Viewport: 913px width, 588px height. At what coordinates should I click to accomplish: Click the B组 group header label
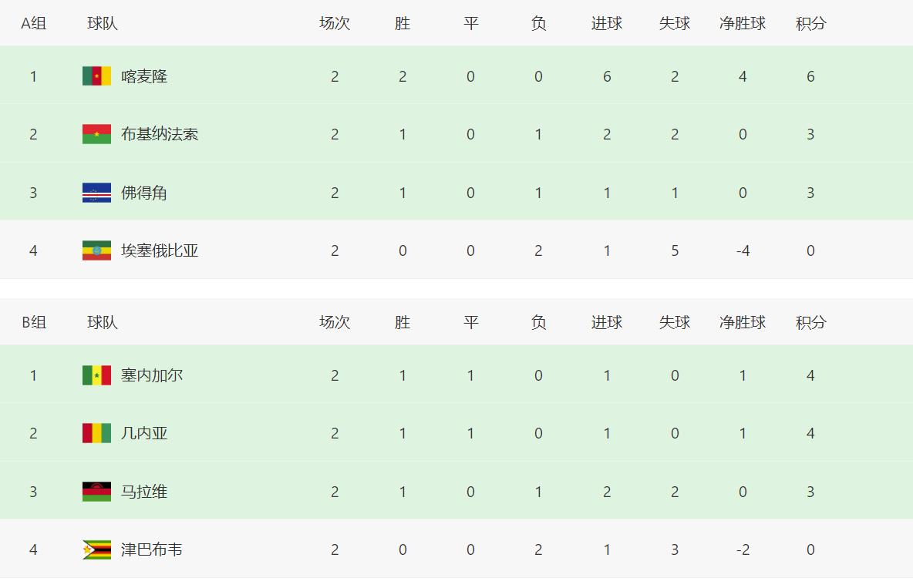[34, 323]
